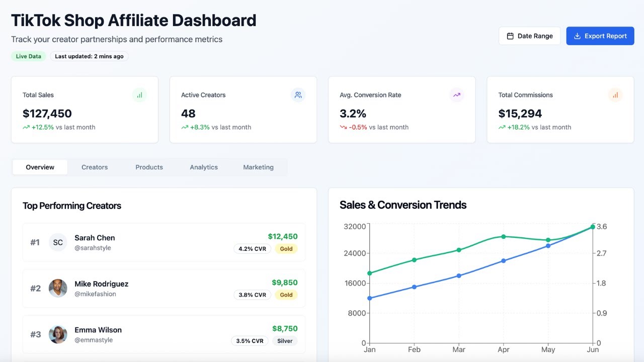644x362 pixels.
Task: Click the $12,450 sales amount
Action: pos(283,236)
